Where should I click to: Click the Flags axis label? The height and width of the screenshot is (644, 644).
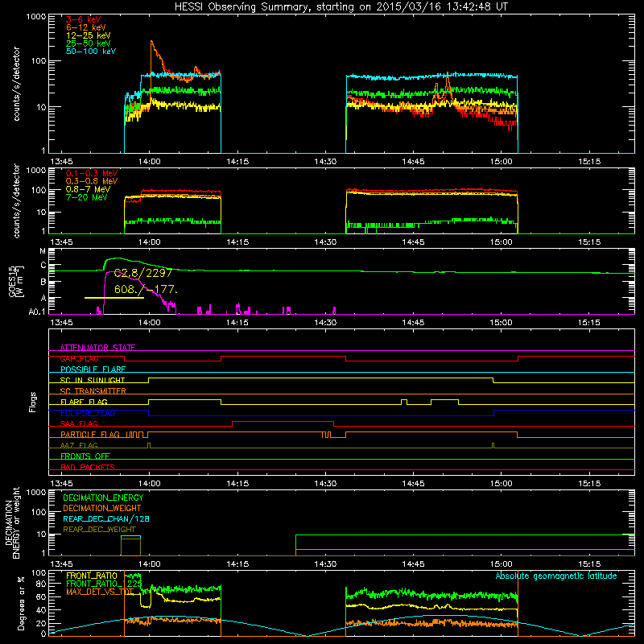click(33, 402)
